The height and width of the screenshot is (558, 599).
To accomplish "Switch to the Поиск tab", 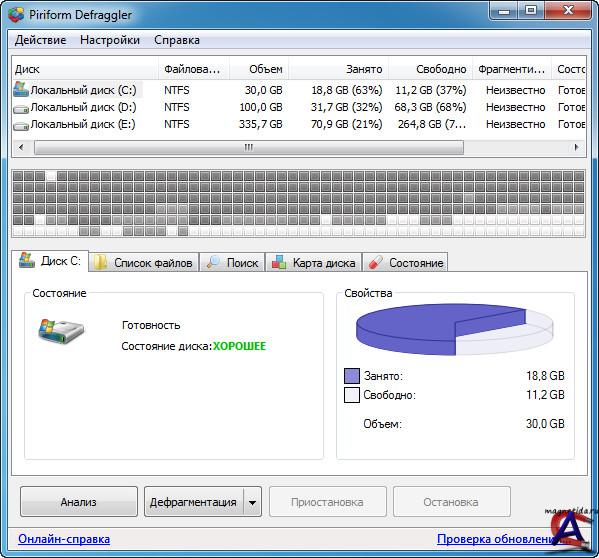I will coord(232,262).
